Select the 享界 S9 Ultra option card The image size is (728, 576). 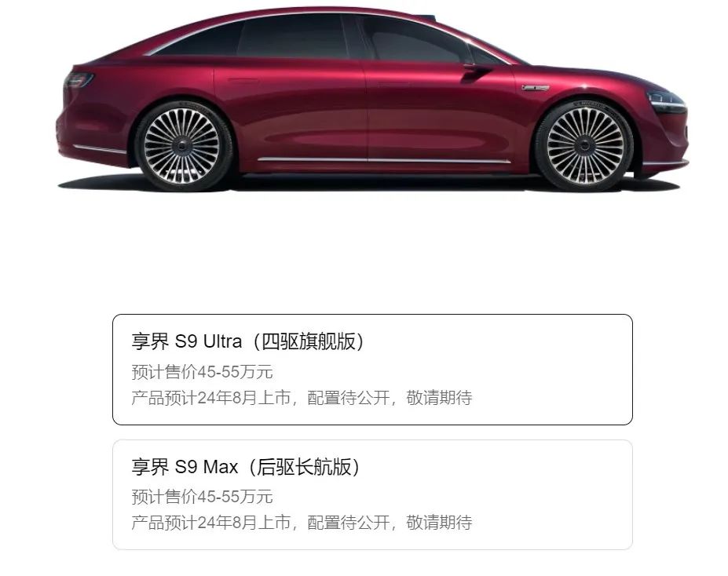[372, 369]
